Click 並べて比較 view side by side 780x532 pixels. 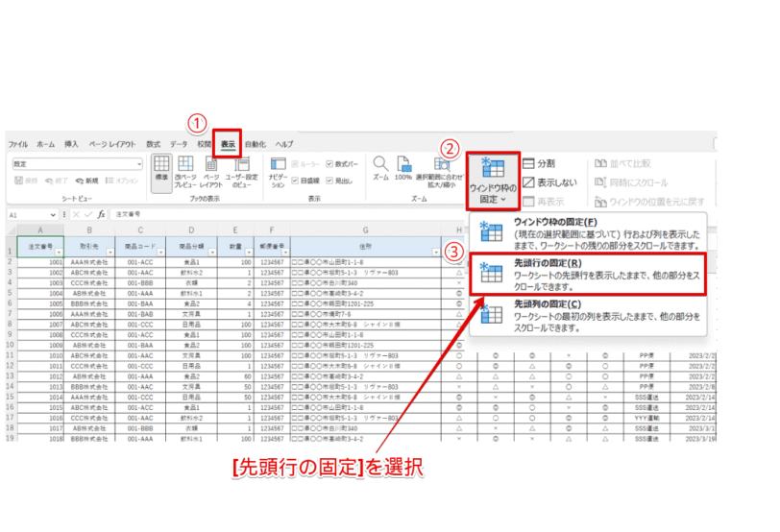pyautogui.click(x=622, y=163)
